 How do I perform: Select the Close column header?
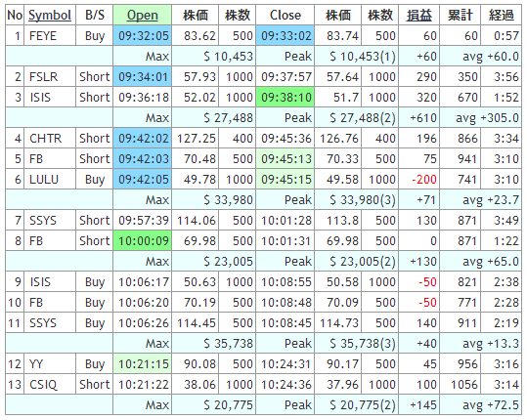(x=285, y=15)
